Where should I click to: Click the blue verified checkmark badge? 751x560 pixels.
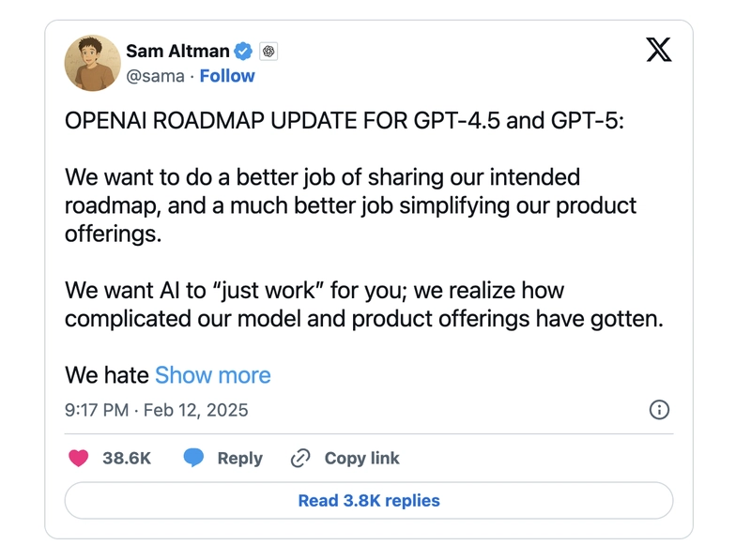point(243,52)
